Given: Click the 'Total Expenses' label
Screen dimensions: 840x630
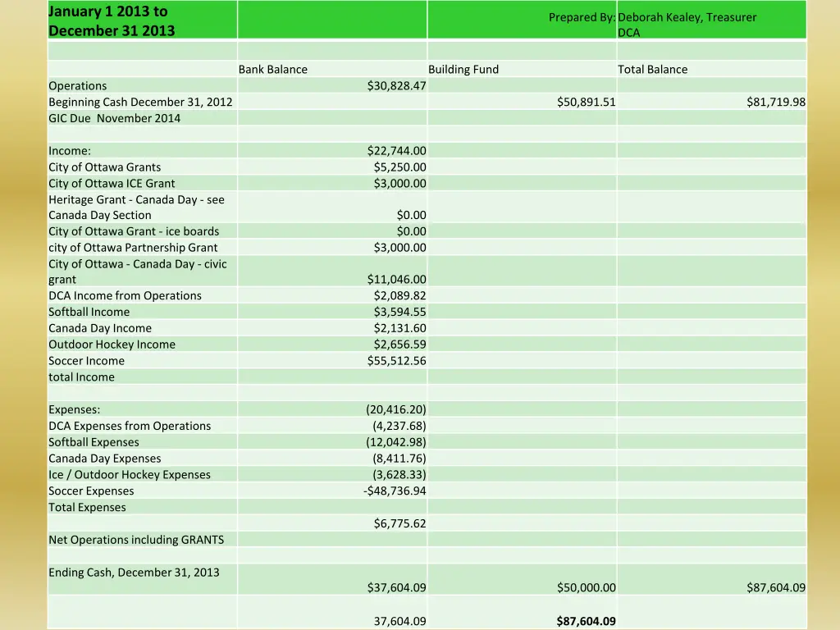Looking at the screenshot, I should 87,507.
